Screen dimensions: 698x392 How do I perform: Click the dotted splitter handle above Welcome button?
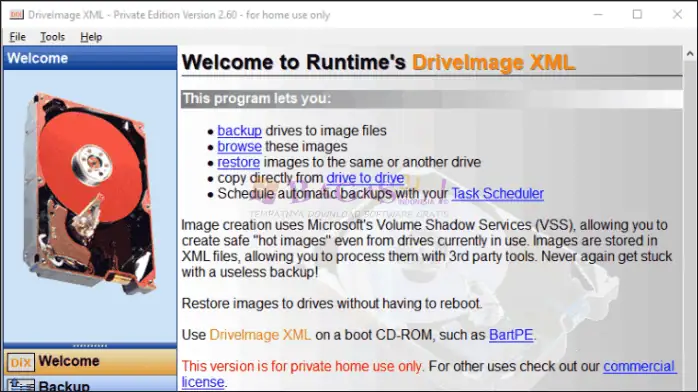[90, 345]
